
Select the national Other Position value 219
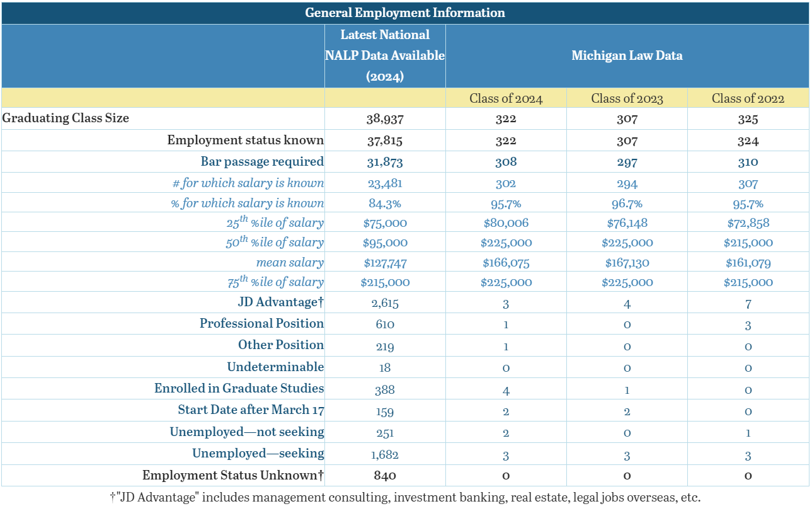coord(385,347)
